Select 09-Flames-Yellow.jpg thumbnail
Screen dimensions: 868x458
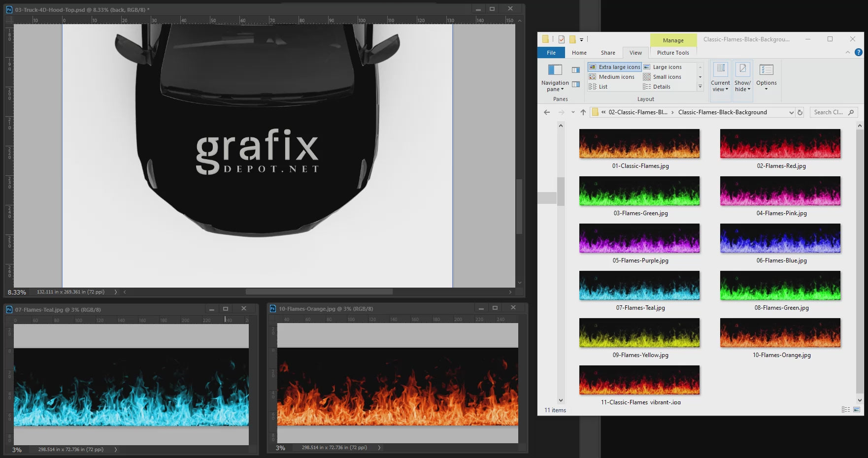tap(639, 332)
